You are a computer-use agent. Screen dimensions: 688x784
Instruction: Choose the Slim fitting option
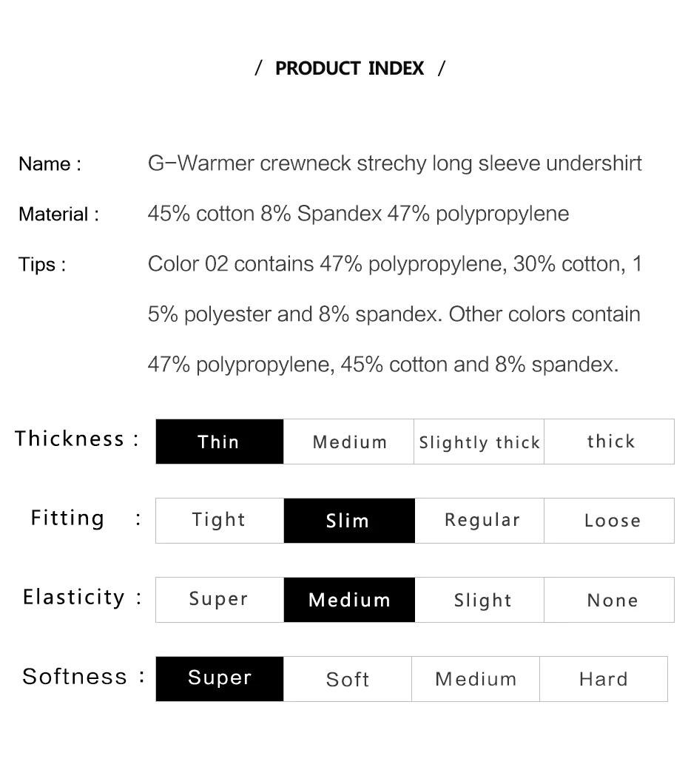pyautogui.click(x=349, y=521)
